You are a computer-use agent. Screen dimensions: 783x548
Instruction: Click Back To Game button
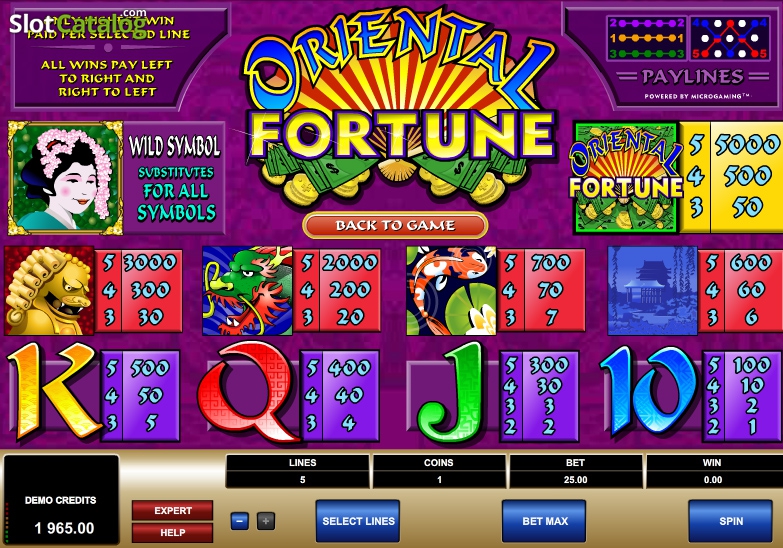coord(395,225)
